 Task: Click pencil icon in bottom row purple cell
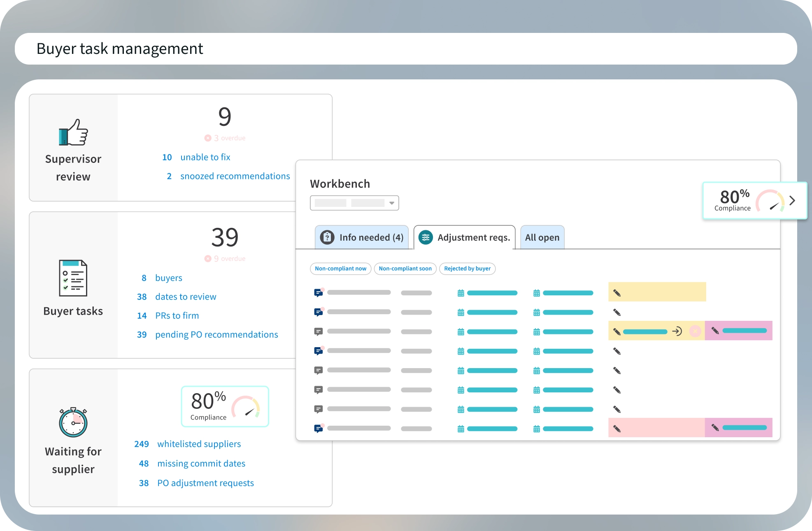[x=715, y=428]
